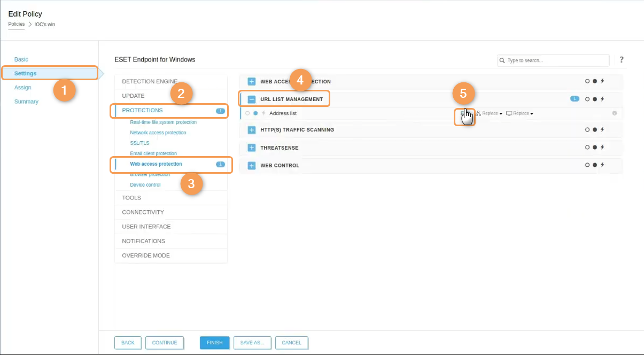Expand the HTTP(S) Traffic Scanning section
This screenshot has width=644, height=355.
click(x=251, y=130)
